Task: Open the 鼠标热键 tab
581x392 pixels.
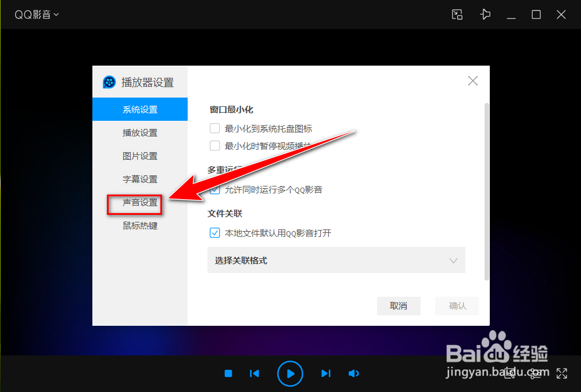Action: (140, 226)
